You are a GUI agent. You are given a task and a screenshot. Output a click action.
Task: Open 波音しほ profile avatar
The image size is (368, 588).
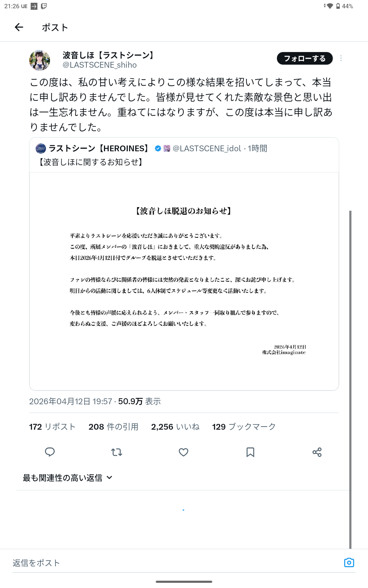coord(40,60)
